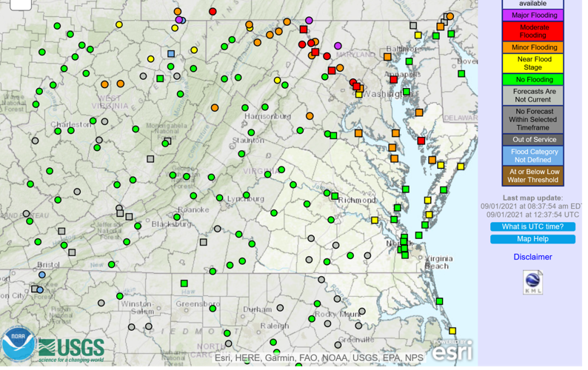Click the yellow square marker on the Outer Banks
Viewport: 588px width, 370px height.
(x=452, y=331)
